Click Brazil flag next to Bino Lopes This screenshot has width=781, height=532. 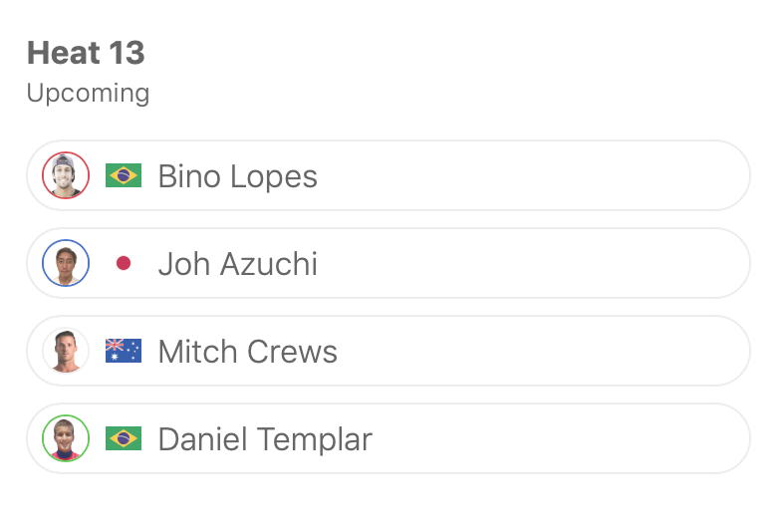124,176
